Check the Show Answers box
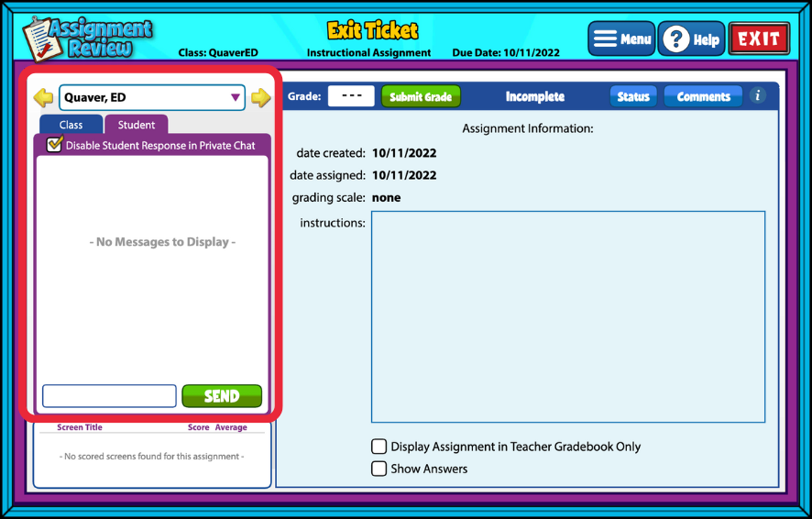The height and width of the screenshot is (519, 812). [x=379, y=469]
